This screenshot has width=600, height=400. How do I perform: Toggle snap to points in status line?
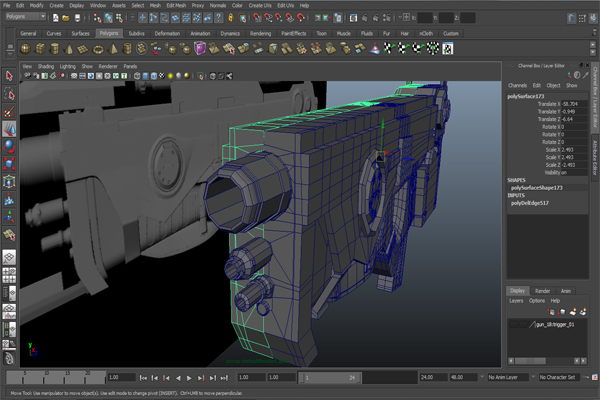(279, 18)
